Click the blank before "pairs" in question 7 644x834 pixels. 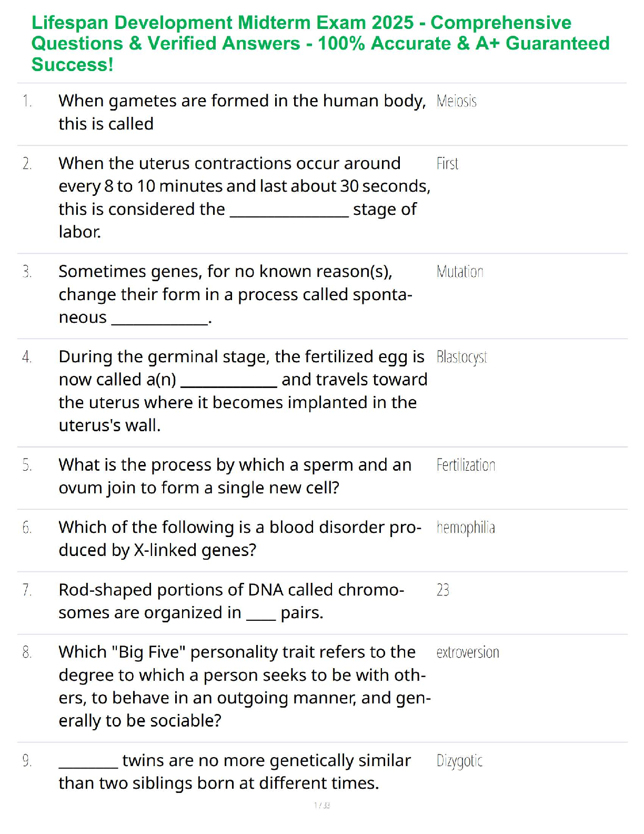[x=261, y=617]
